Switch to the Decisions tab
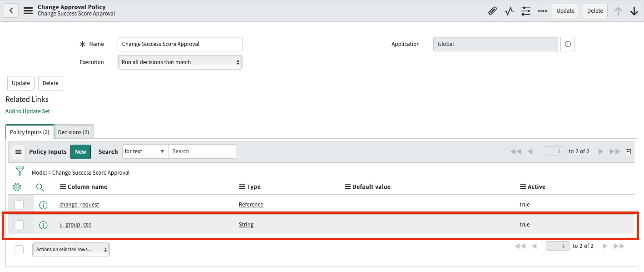The height and width of the screenshot is (272, 644). click(74, 132)
